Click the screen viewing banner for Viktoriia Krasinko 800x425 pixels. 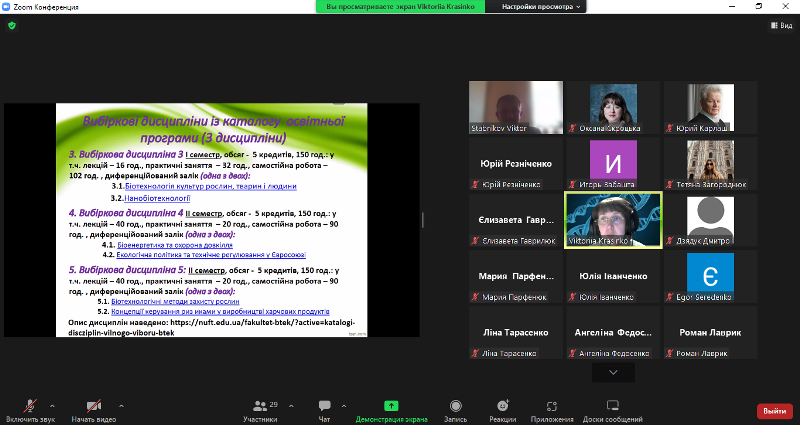[400, 7]
